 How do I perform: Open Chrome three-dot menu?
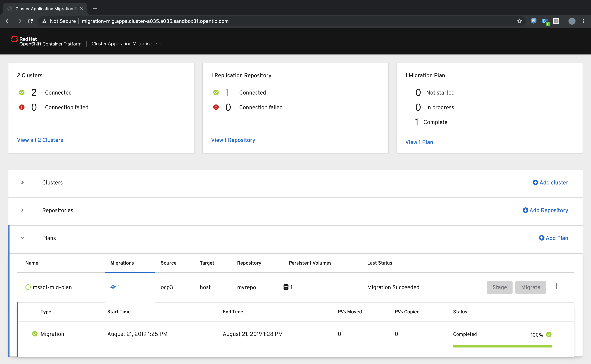coord(583,21)
